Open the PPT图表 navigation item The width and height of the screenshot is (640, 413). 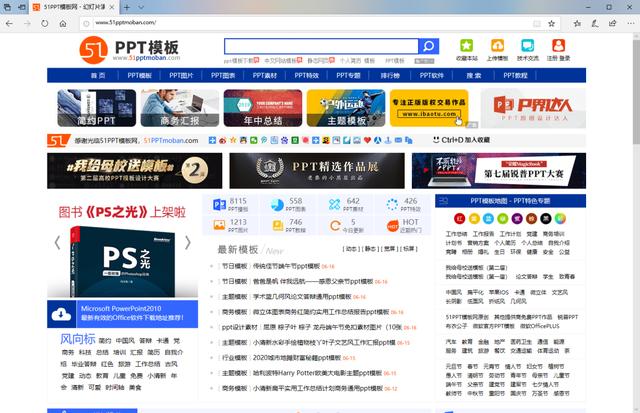[x=223, y=75]
